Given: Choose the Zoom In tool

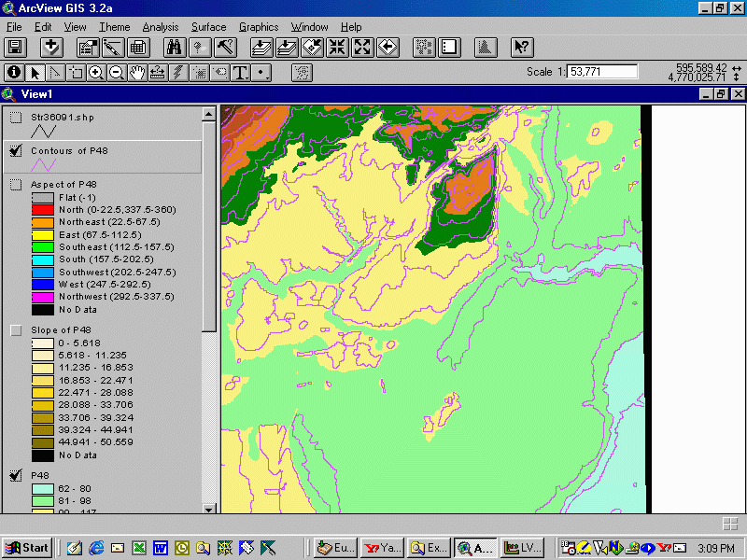Looking at the screenshot, I should click(96, 73).
